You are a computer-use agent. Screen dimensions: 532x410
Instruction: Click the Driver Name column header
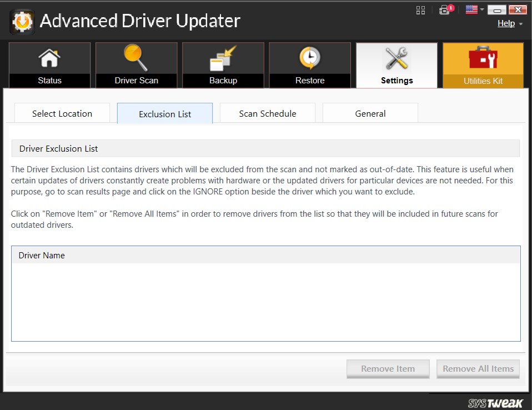(42, 256)
